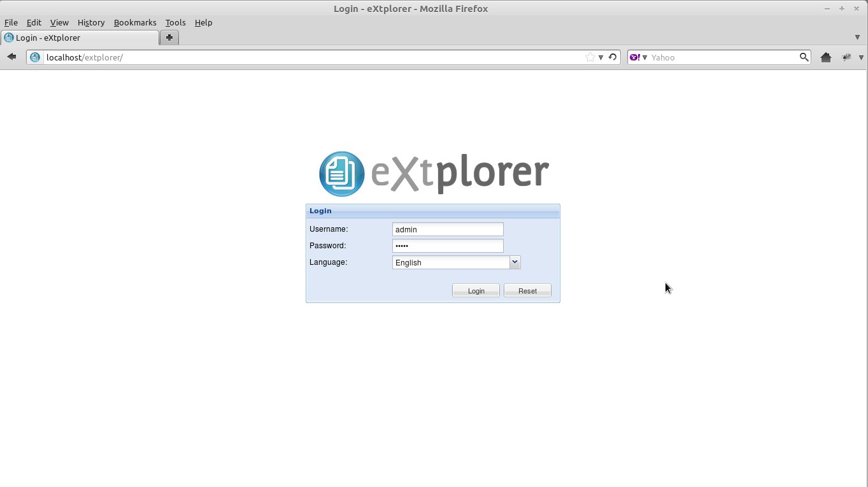868x487 pixels.
Task: Click the search magnifier icon
Action: pyautogui.click(x=804, y=57)
